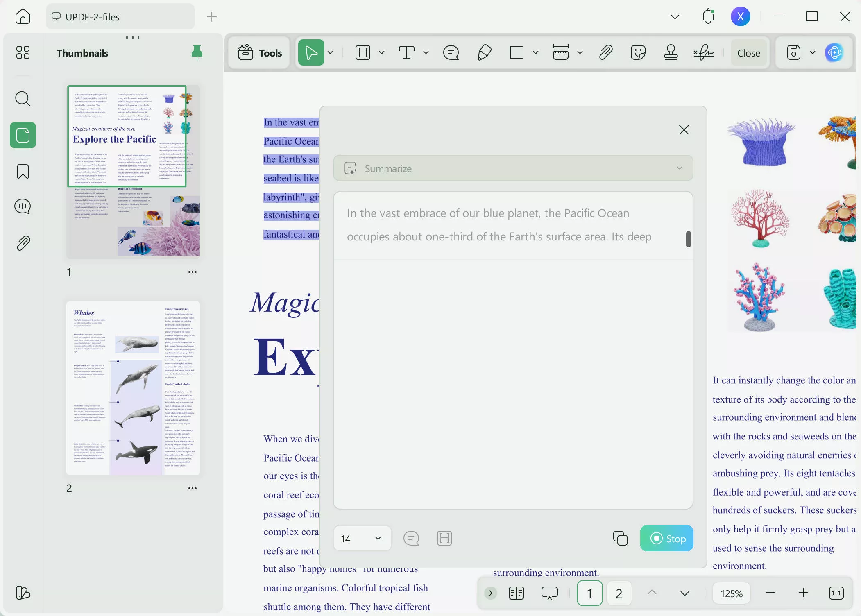861x616 pixels.
Task: Open the Sticker tool
Action: (638, 53)
